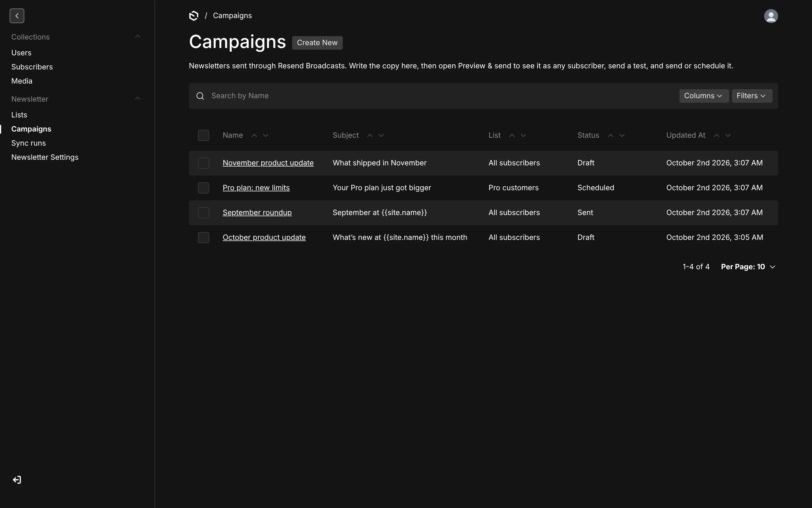Sort Name column ascending
Screen dimensions: 812x508
tap(254, 135)
